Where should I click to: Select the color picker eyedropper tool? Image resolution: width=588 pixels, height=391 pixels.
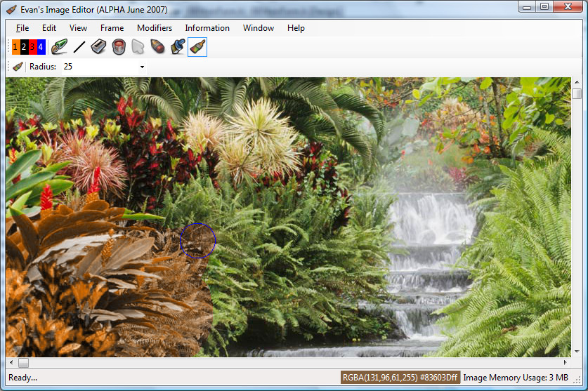point(178,47)
